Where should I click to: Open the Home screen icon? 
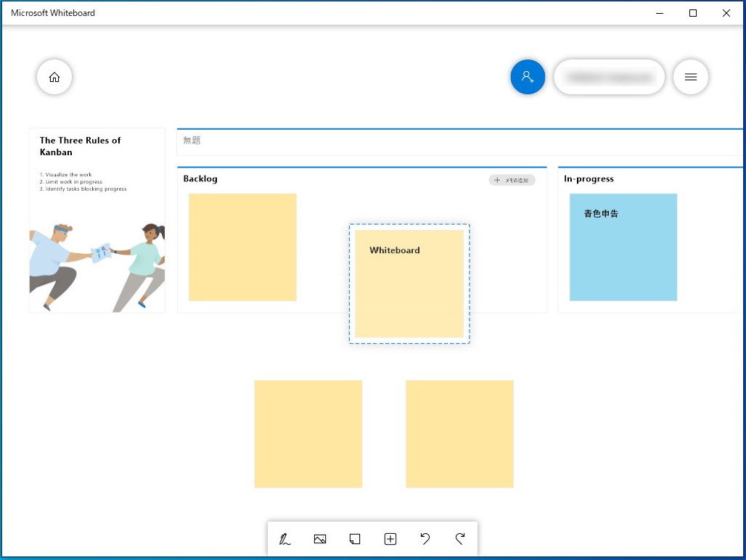(x=54, y=76)
